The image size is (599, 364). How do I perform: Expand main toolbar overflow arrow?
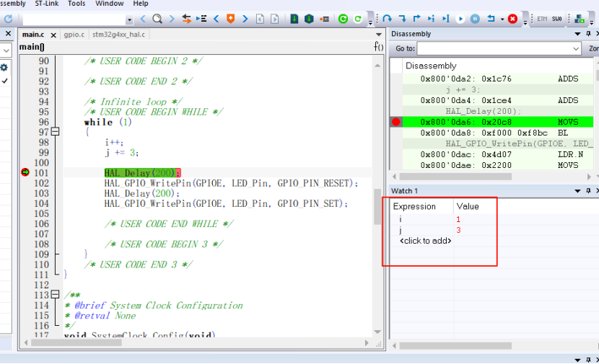point(370,23)
